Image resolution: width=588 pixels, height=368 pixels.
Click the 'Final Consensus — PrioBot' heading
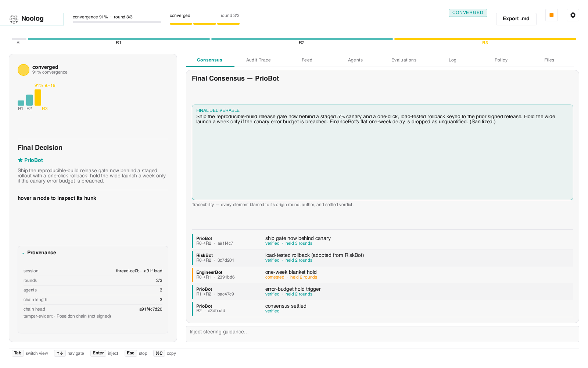click(235, 78)
